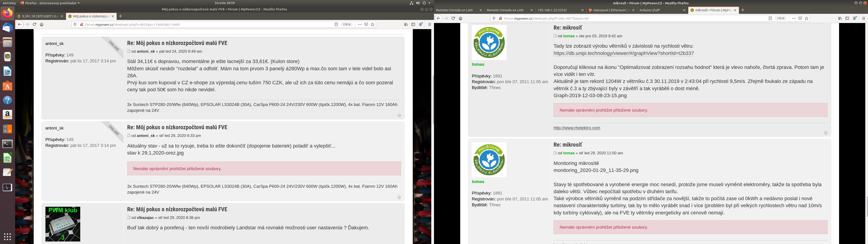The width and height of the screenshot is (868, 244).
Task: Bookmark the page with the star in the right window
Action: 807,19
